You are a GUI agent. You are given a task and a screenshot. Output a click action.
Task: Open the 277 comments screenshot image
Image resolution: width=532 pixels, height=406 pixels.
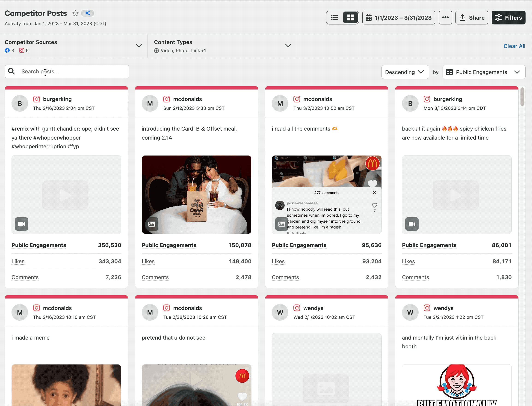(327, 194)
